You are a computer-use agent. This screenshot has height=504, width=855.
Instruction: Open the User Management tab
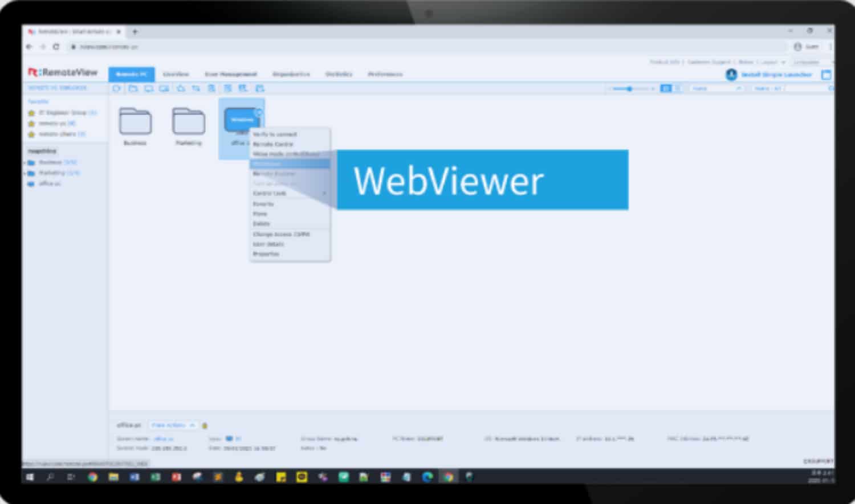click(231, 74)
